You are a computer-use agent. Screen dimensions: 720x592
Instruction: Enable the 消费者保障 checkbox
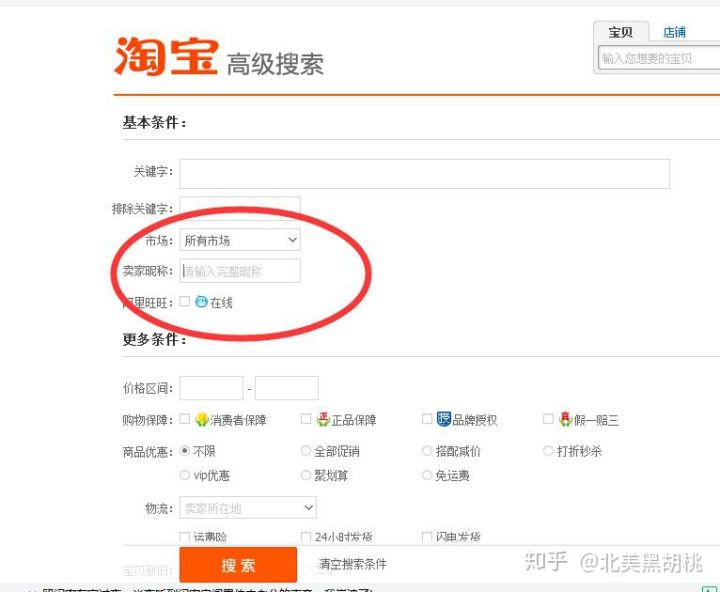[185, 419]
